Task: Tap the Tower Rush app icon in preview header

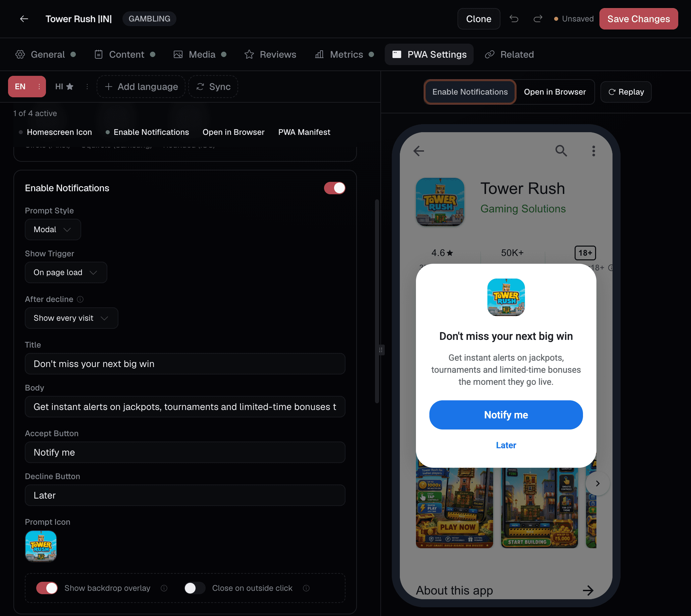Action: click(440, 202)
